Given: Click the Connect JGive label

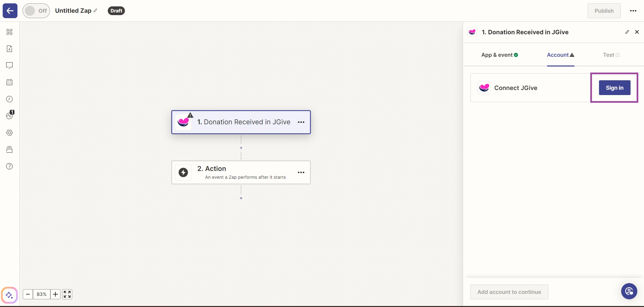Looking at the screenshot, I should point(516,88).
